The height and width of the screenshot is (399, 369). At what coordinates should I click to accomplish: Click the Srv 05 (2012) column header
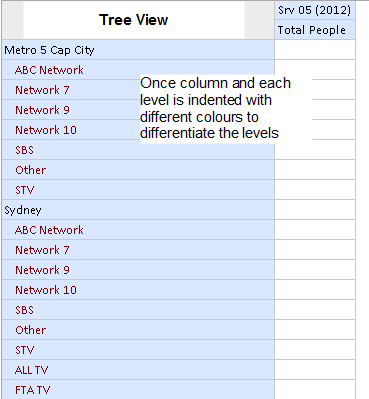(315, 10)
